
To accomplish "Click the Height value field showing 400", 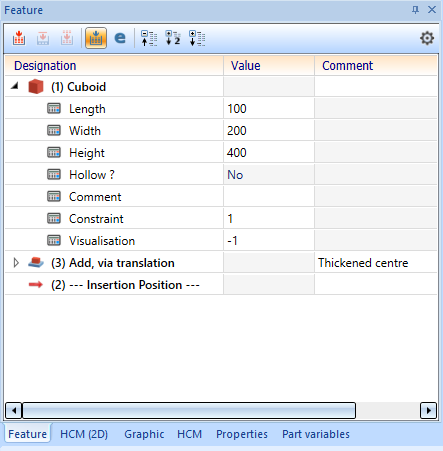I will [269, 153].
